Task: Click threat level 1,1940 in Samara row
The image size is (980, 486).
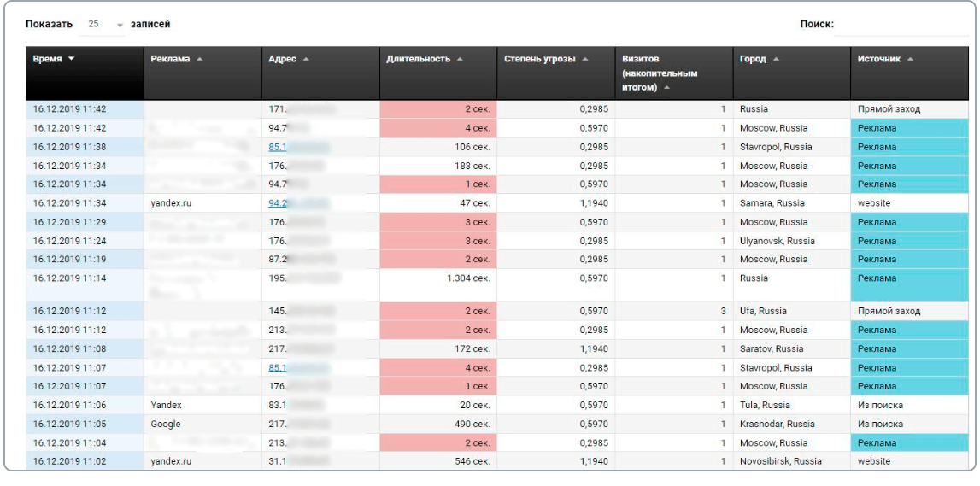Action: pyautogui.click(x=594, y=203)
